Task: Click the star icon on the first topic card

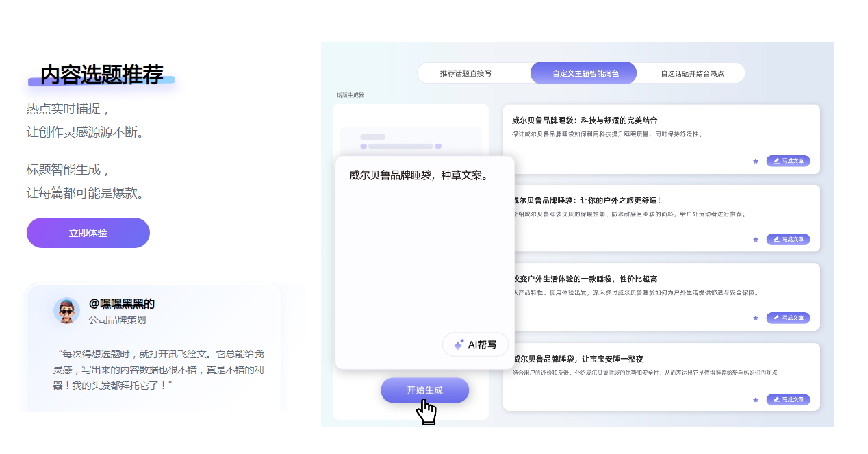Action: point(756,161)
